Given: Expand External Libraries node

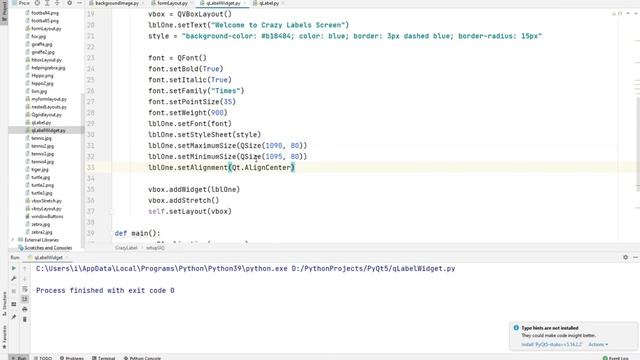Looking at the screenshot, I should (x=12, y=240).
